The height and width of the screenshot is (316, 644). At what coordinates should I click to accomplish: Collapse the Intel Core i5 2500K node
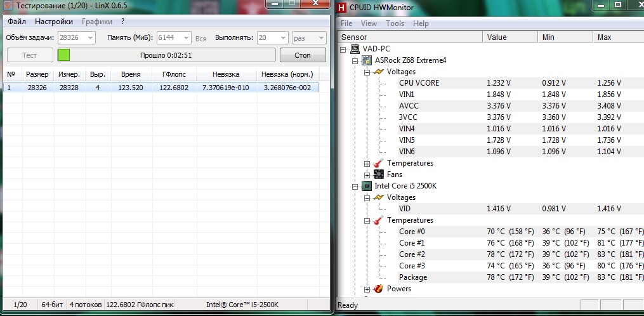(x=355, y=187)
